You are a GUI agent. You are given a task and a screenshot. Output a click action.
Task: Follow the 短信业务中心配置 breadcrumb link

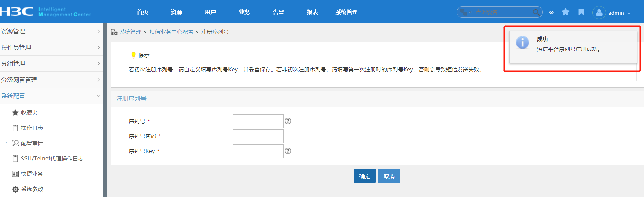[171, 32]
